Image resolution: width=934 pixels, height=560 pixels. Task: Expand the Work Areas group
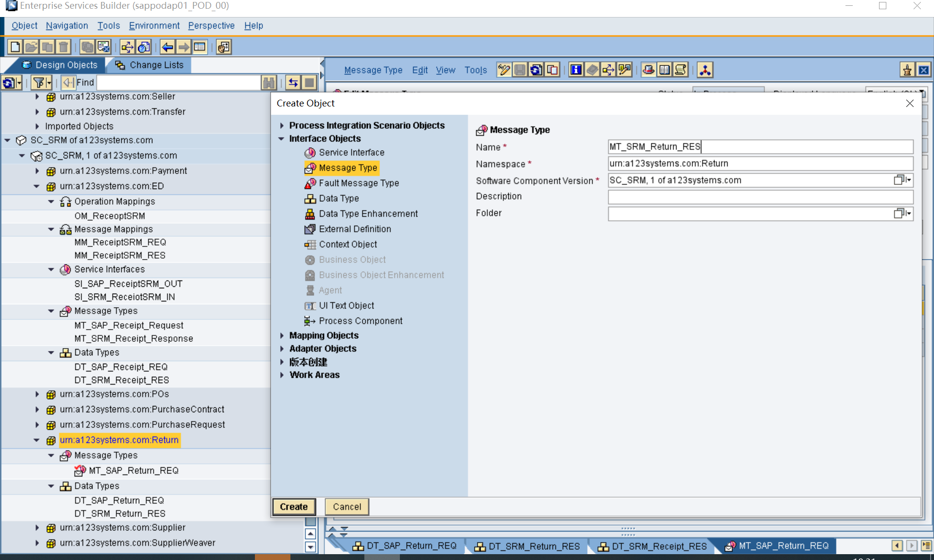[282, 375]
